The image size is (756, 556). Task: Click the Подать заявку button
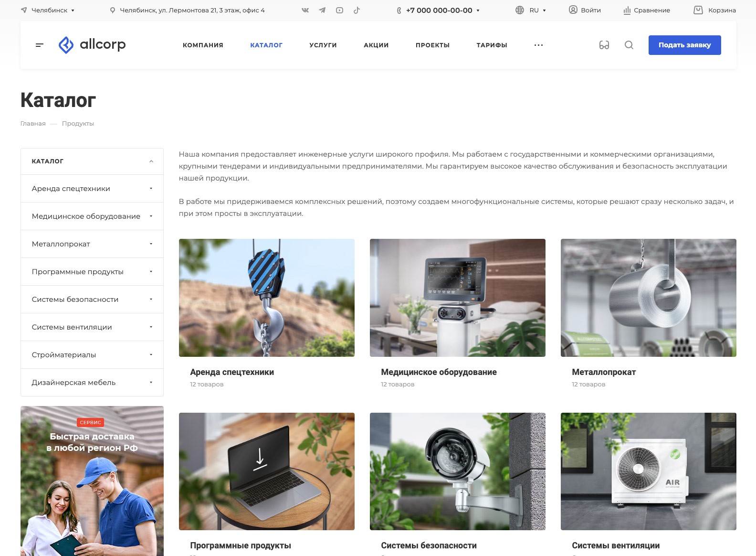[684, 45]
